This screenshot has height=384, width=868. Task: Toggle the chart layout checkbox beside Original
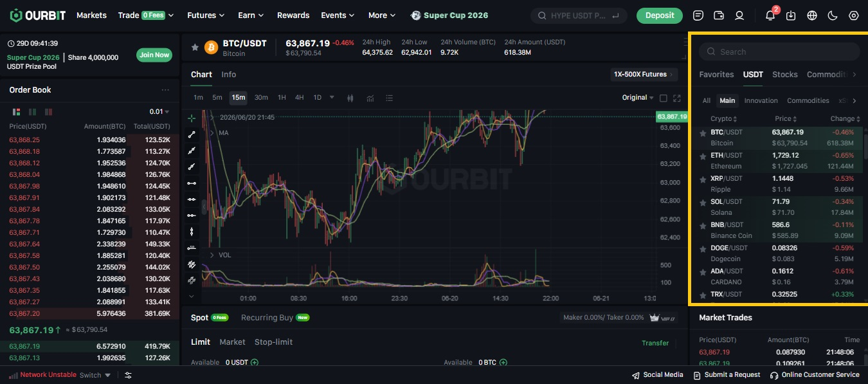(664, 98)
